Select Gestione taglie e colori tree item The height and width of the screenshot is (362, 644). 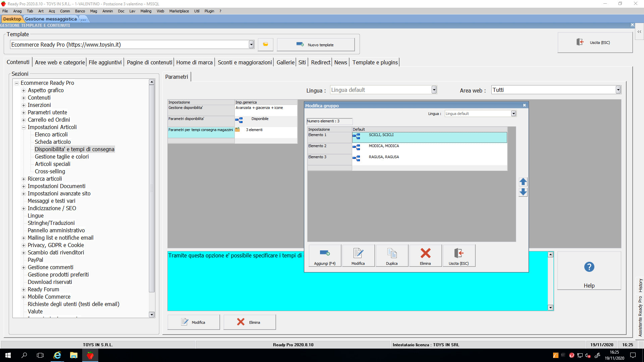pyautogui.click(x=62, y=157)
